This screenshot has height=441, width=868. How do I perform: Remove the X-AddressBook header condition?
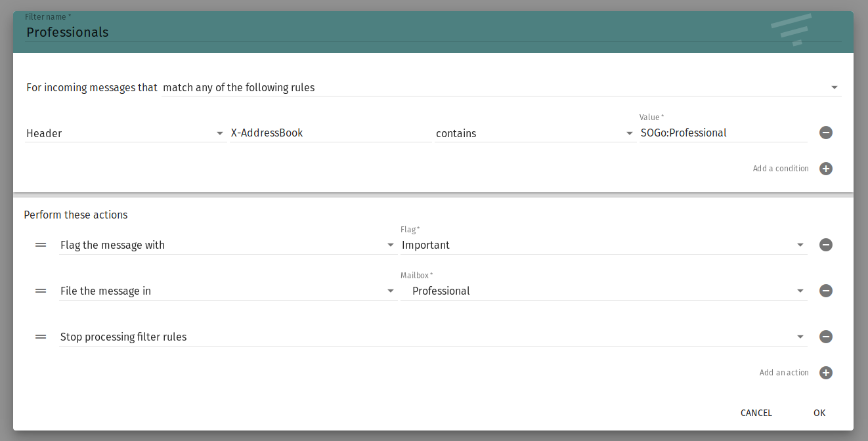pos(826,133)
